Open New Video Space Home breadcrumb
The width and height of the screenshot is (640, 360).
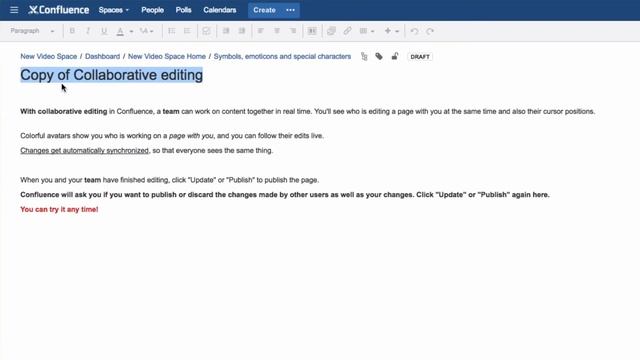pos(167,56)
